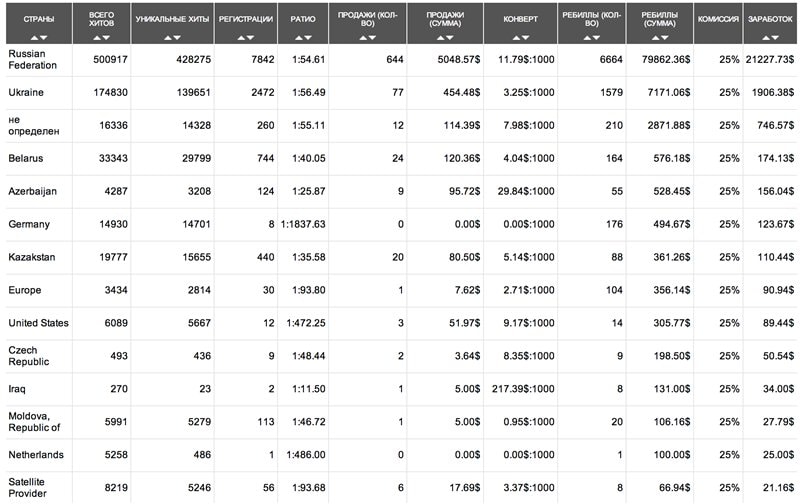Select the Russian Federation row name
Viewport: 800px width, 504px height.
(x=34, y=59)
